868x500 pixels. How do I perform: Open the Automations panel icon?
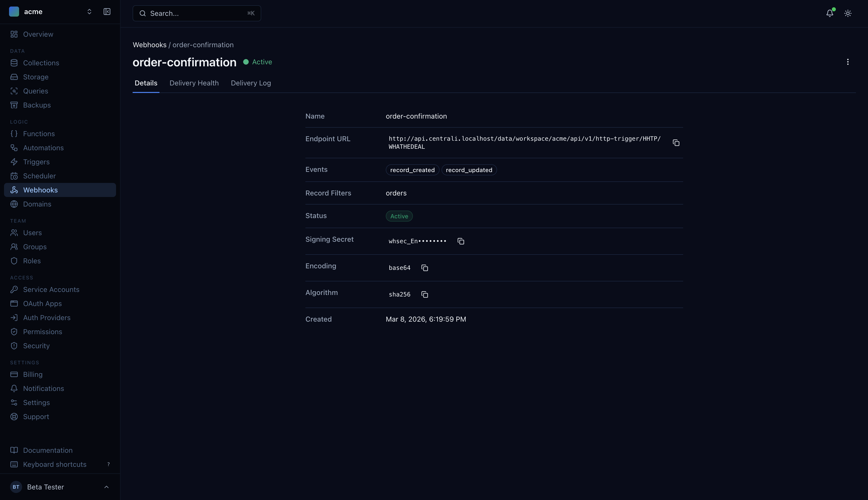point(14,148)
